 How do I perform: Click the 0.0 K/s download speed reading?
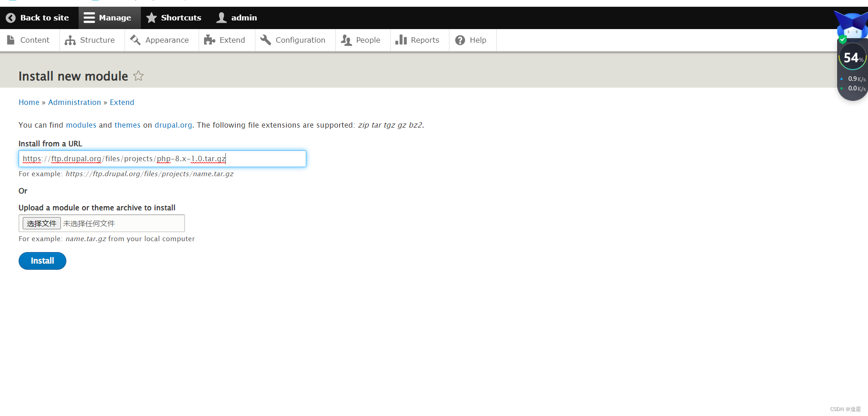pyautogui.click(x=857, y=89)
